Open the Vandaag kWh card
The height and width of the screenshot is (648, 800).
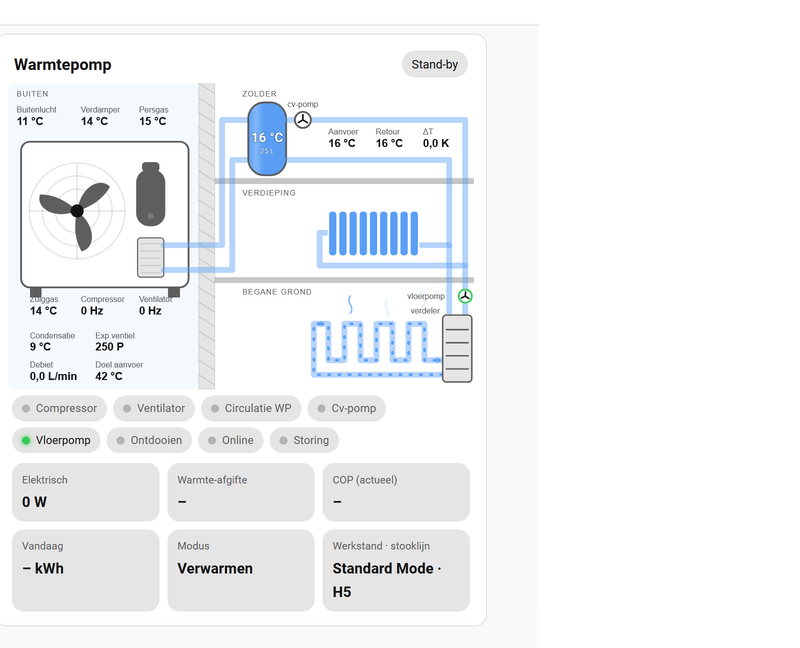click(86, 570)
